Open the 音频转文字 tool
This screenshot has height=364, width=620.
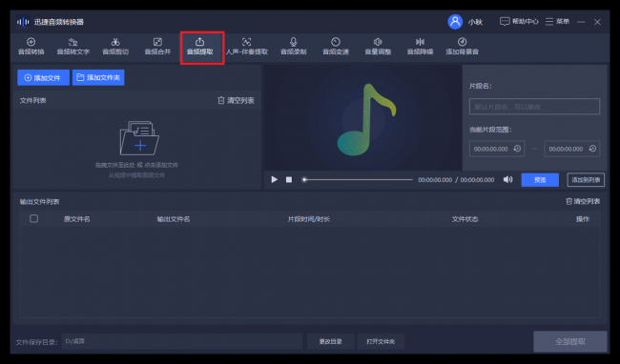point(73,47)
